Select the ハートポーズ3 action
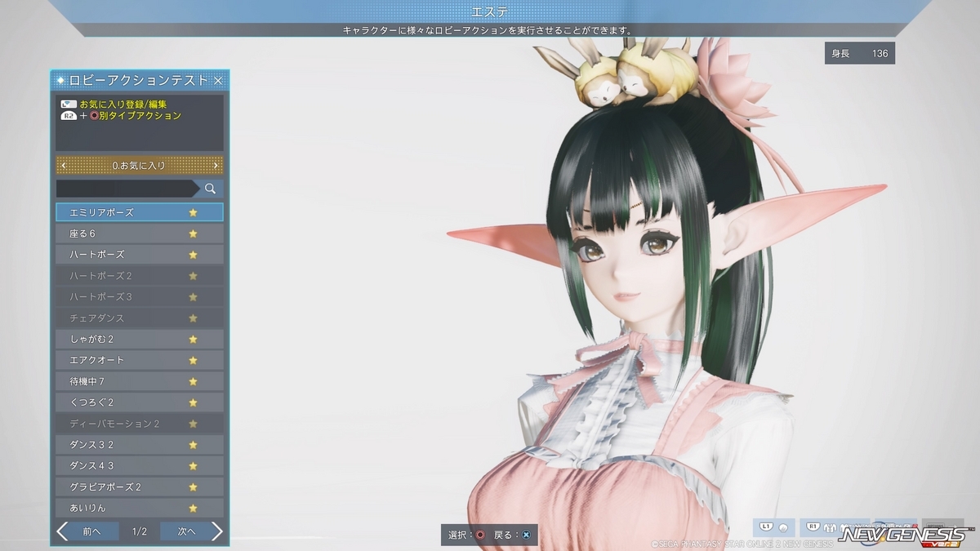This screenshot has height=551, width=980. click(x=140, y=297)
